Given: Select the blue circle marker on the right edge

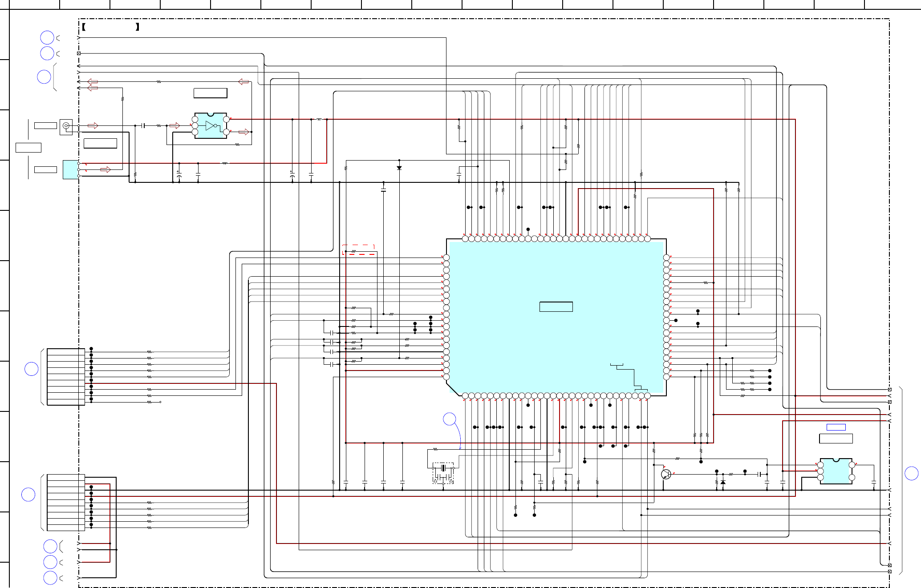Looking at the screenshot, I should point(912,473).
